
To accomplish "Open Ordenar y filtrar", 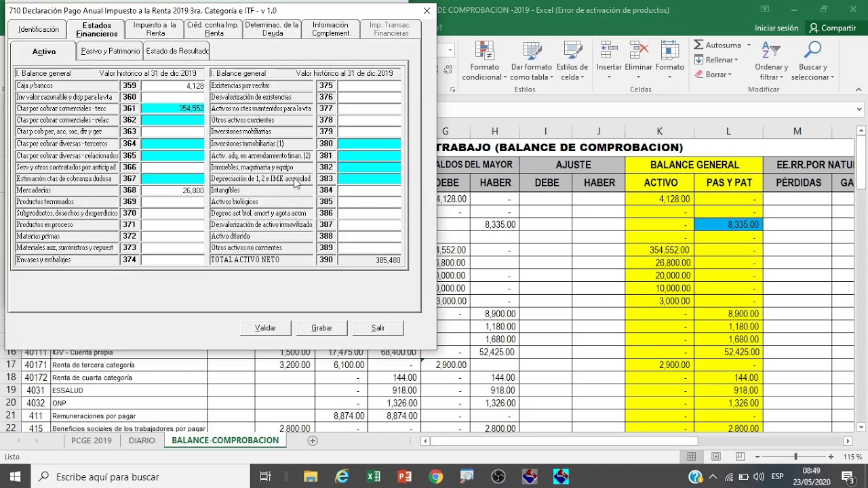I will click(771, 62).
